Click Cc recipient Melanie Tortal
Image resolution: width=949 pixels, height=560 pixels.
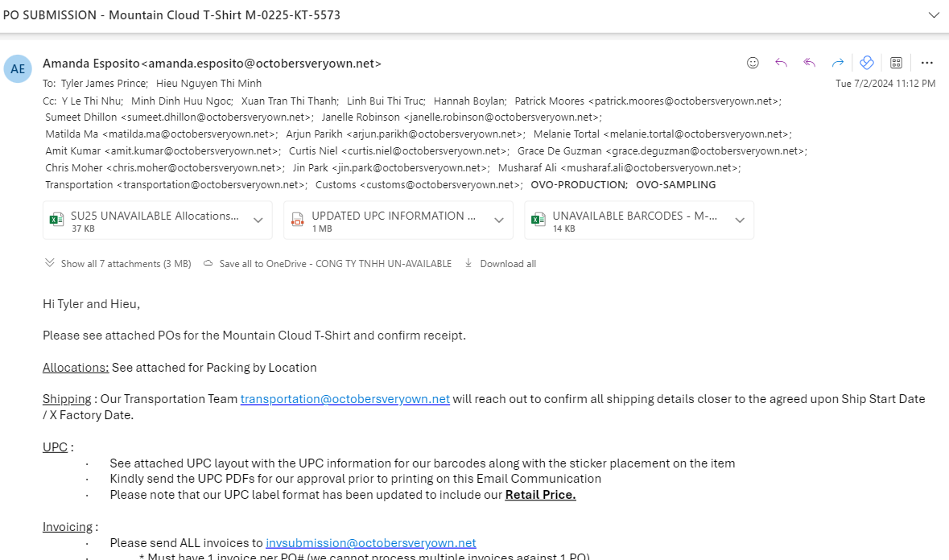(x=662, y=134)
